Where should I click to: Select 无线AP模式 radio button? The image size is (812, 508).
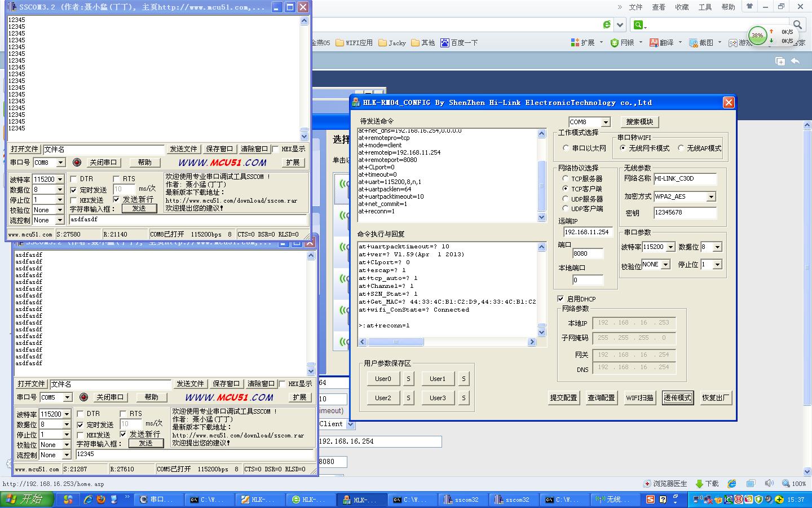coord(681,148)
